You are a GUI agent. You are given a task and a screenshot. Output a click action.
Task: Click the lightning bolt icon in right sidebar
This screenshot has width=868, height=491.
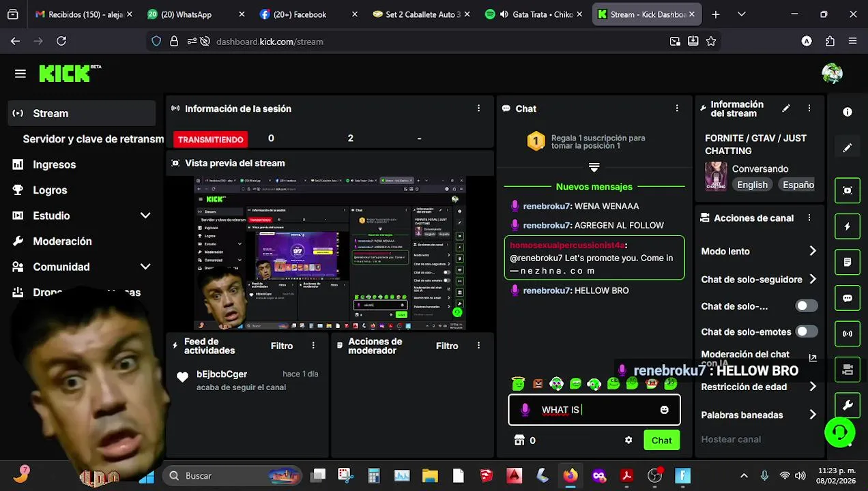pos(848,226)
